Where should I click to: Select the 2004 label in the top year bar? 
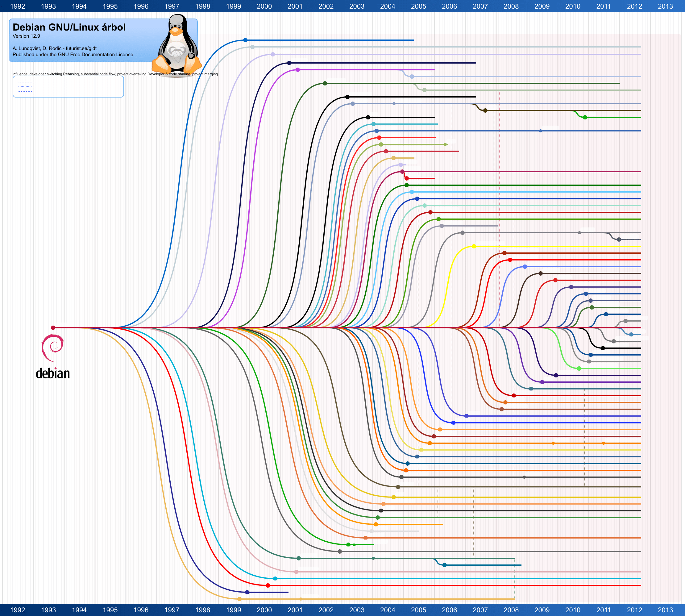(x=388, y=6)
